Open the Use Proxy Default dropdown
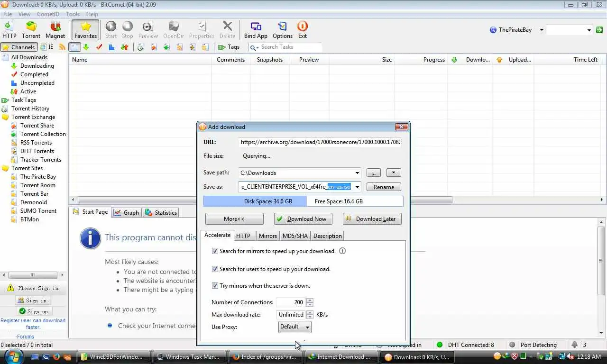Screen dimensions: 607x364 tap(294, 327)
